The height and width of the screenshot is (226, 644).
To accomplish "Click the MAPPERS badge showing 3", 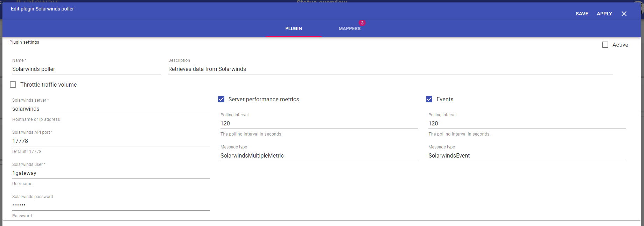I will [x=362, y=23].
